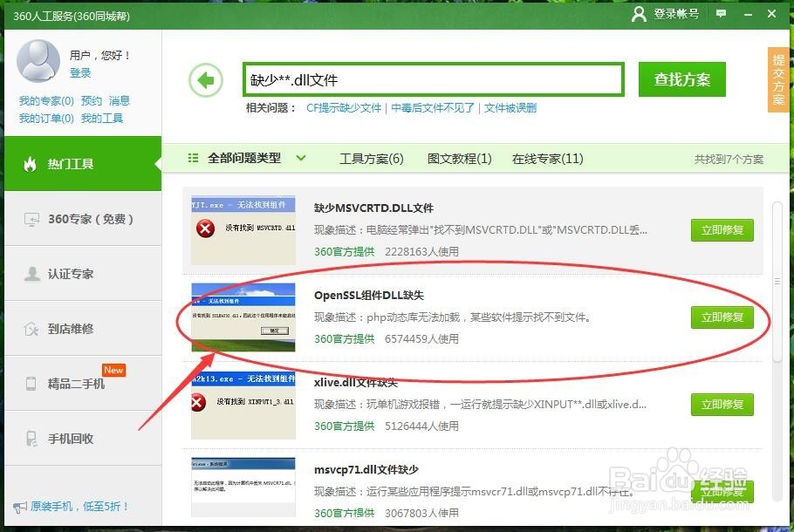794x532 pixels.
Task: Click the megaphone icon at bottom left
Action: pyautogui.click(x=20, y=507)
